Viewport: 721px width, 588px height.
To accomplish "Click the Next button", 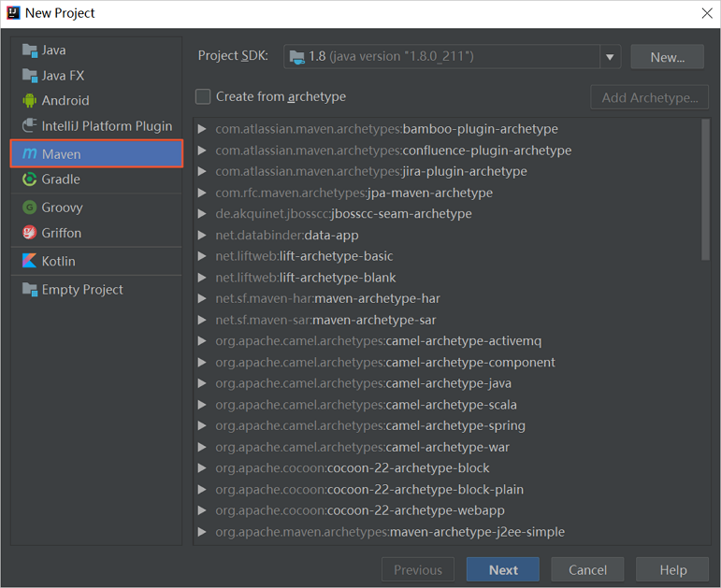I will [x=503, y=570].
